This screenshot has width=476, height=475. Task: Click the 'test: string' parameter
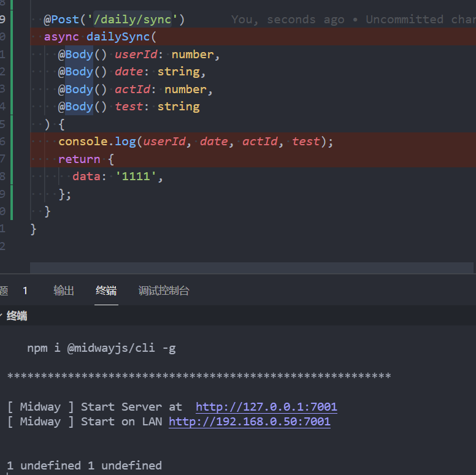pyautogui.click(x=157, y=107)
